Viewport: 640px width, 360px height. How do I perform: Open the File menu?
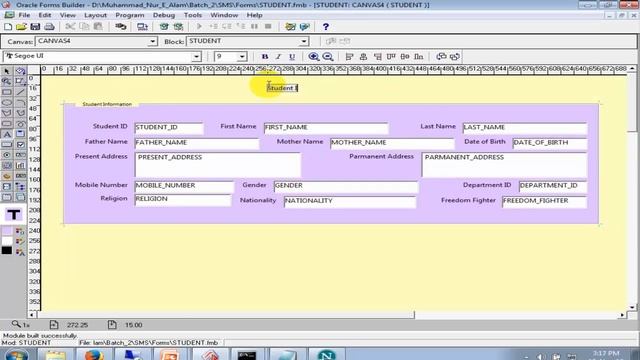24,15
